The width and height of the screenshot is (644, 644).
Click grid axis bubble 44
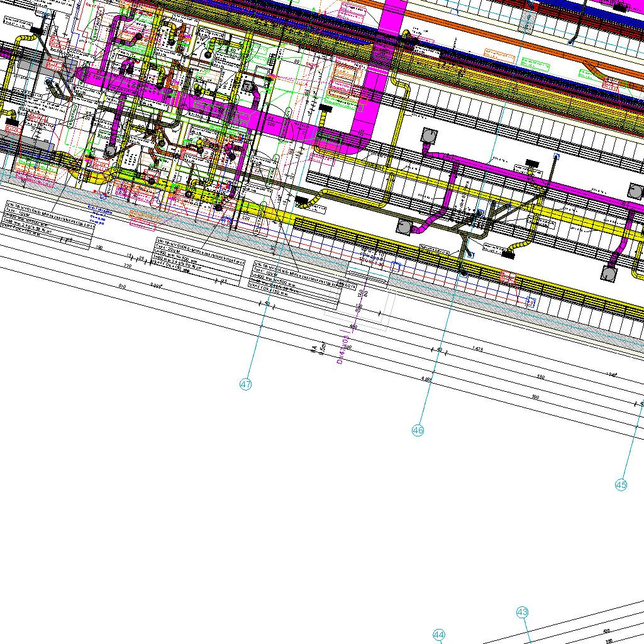pyautogui.click(x=439, y=635)
